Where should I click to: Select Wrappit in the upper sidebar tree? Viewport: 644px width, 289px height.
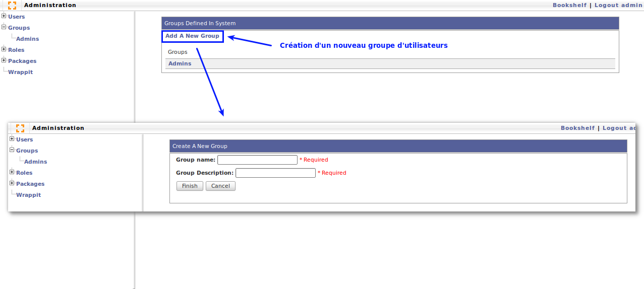(x=20, y=72)
